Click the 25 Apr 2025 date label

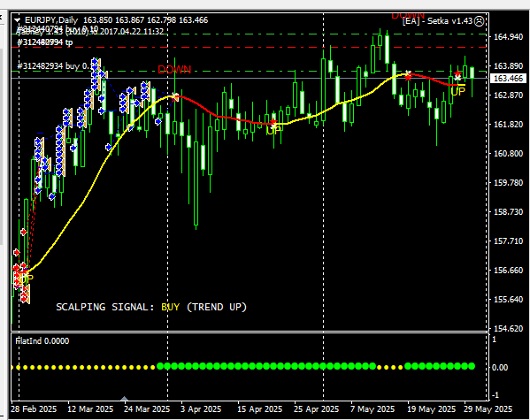click(316, 409)
